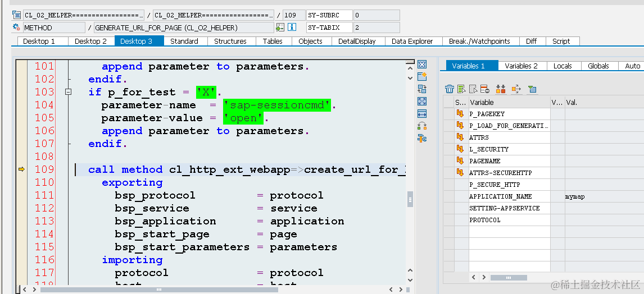This screenshot has height=294, width=644.
Task: Switch to Variables 2 tab
Action: 521,66
